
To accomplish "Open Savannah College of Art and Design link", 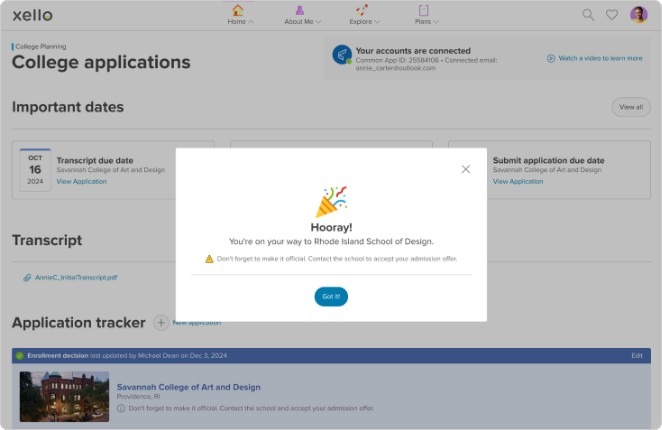I will [189, 387].
